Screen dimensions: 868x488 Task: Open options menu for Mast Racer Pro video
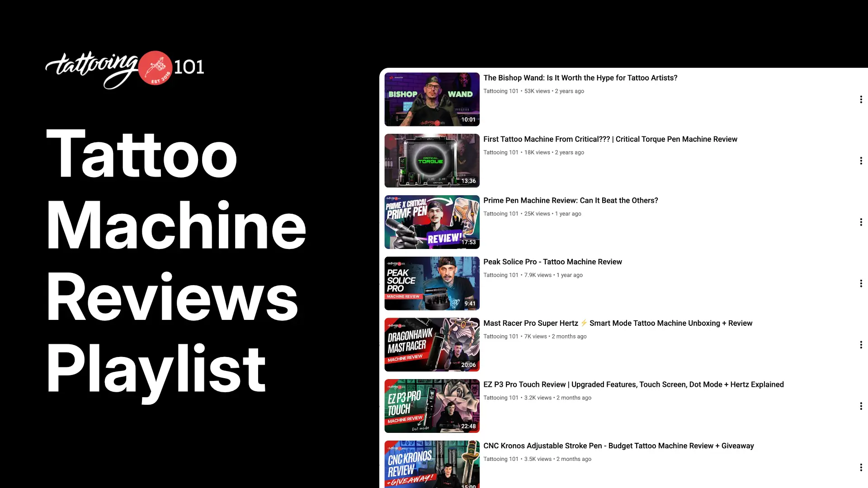(861, 345)
